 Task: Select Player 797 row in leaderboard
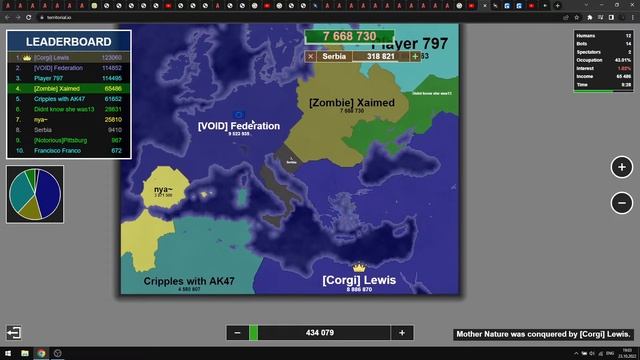[x=69, y=78]
